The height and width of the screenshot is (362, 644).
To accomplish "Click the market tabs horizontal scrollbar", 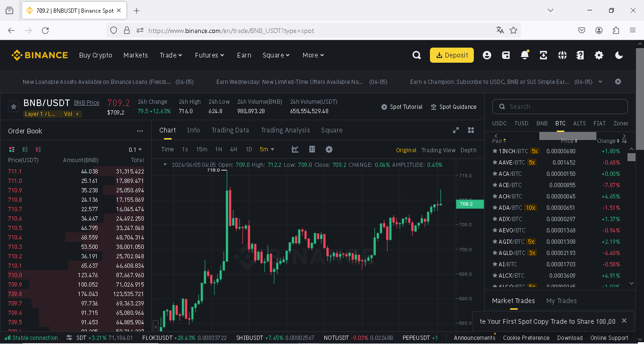I will (568, 136).
